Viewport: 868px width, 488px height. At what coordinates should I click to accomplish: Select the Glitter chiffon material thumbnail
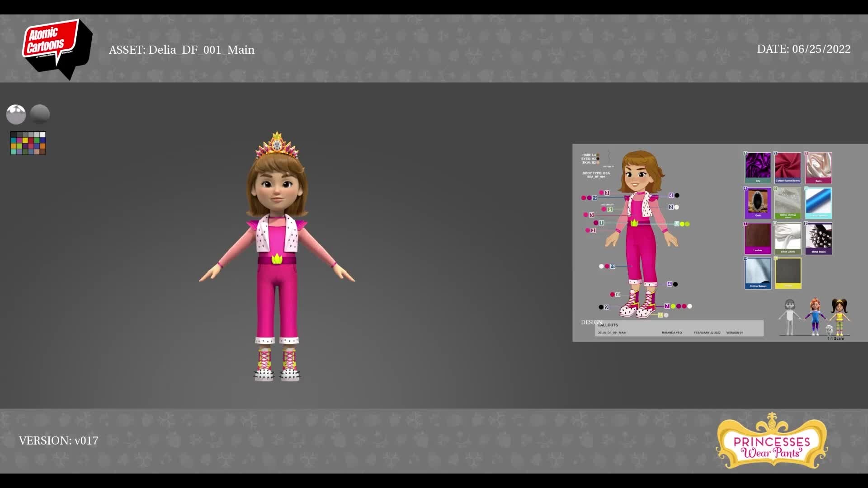[788, 202]
